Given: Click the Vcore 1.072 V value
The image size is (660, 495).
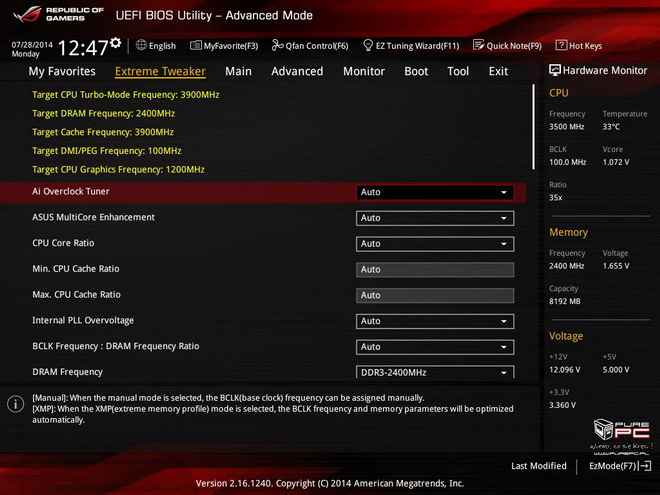Looking at the screenshot, I should tap(616, 162).
